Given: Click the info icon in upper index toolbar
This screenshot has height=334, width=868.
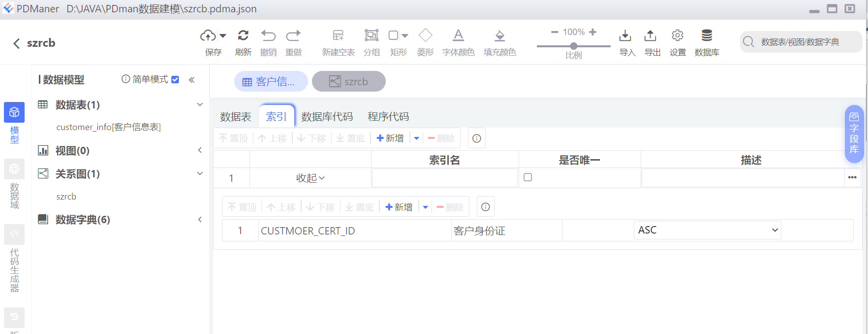Looking at the screenshot, I should (x=476, y=138).
